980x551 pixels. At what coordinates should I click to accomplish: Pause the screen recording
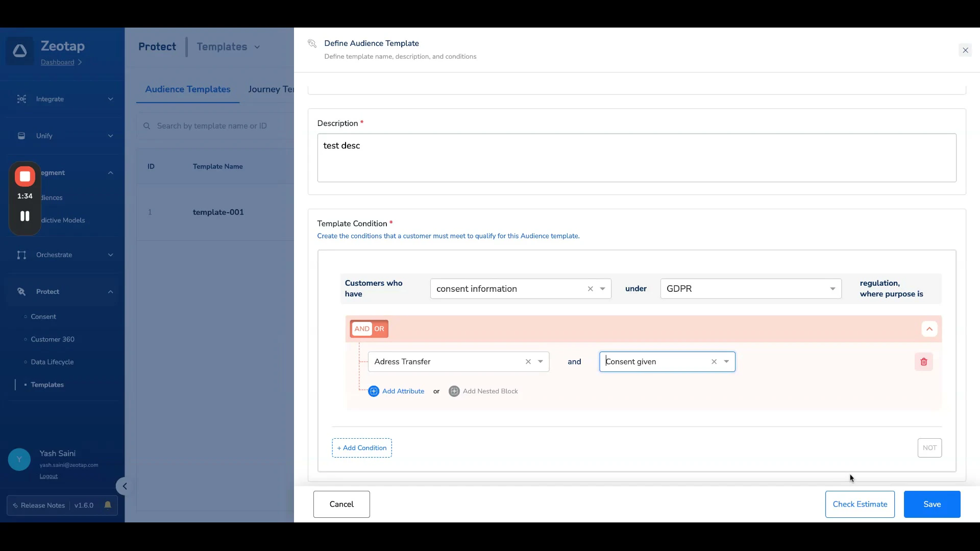(25, 216)
